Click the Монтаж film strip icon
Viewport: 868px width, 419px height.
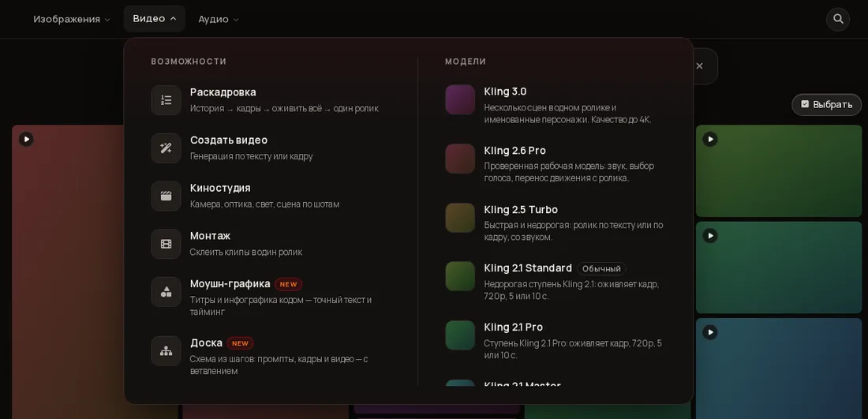point(166,244)
